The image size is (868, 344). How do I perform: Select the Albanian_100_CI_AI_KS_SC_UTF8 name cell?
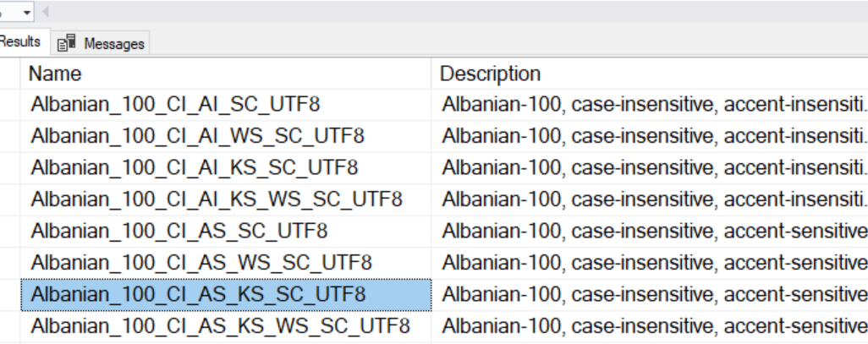195,167
